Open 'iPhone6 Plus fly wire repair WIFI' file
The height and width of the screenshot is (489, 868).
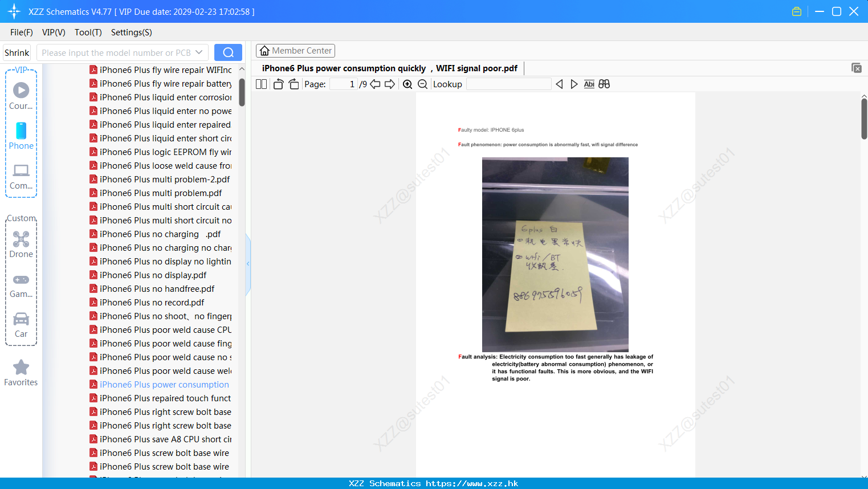coord(161,70)
